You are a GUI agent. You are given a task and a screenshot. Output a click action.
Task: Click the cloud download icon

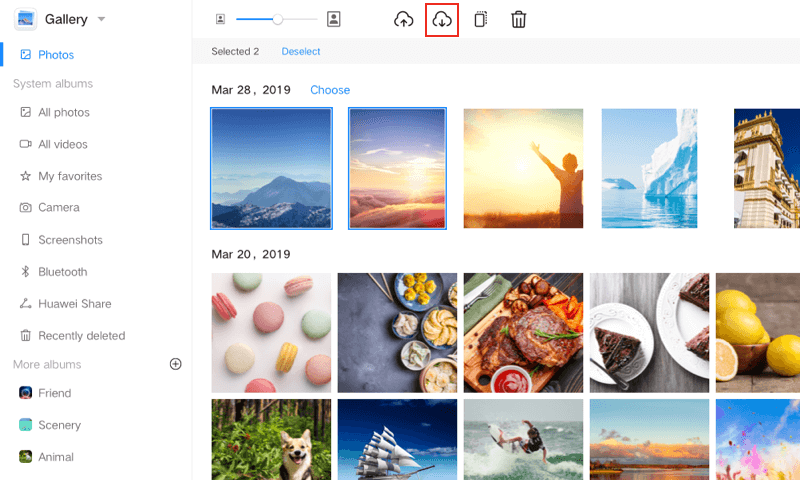442,19
